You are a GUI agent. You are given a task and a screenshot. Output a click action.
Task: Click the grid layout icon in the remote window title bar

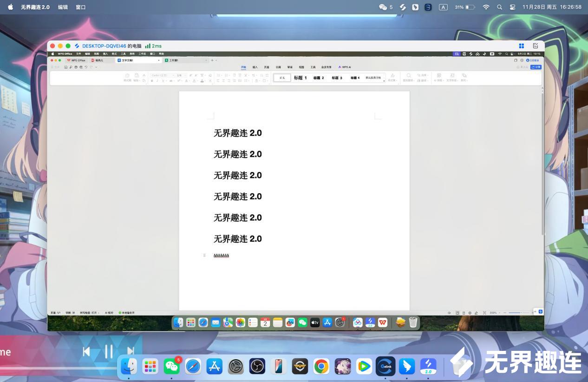point(522,46)
